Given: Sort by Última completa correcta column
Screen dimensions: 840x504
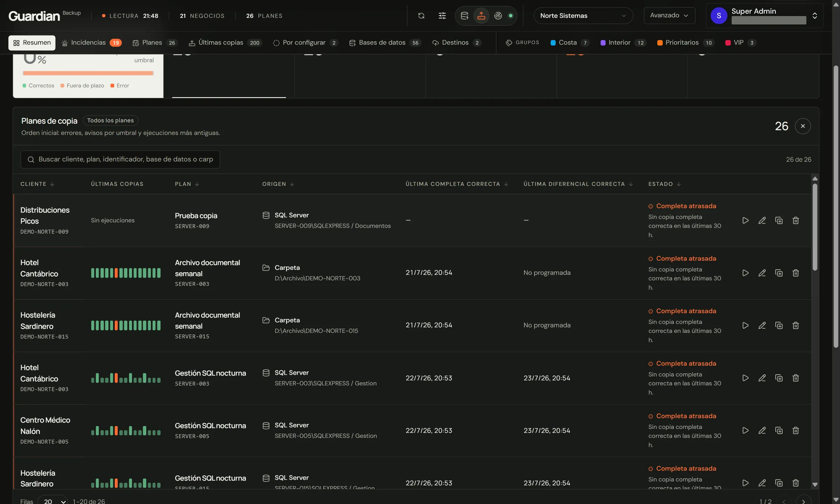Looking at the screenshot, I should click(x=457, y=184).
